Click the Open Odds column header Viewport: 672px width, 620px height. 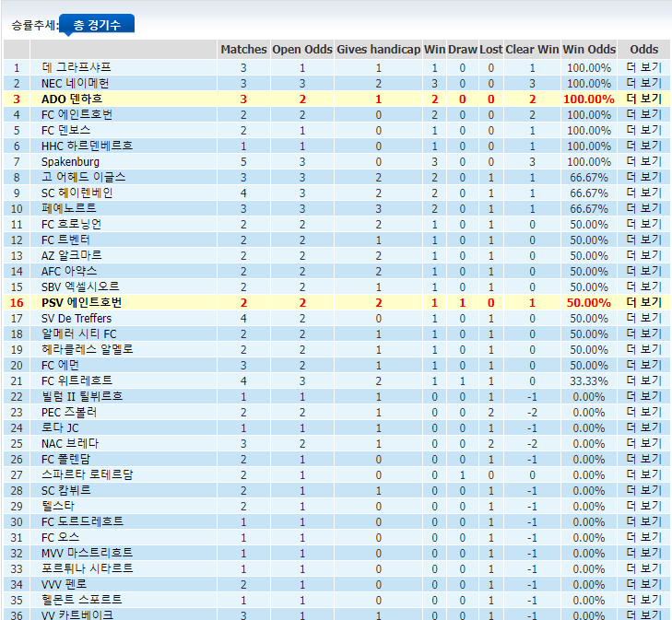[x=302, y=50]
